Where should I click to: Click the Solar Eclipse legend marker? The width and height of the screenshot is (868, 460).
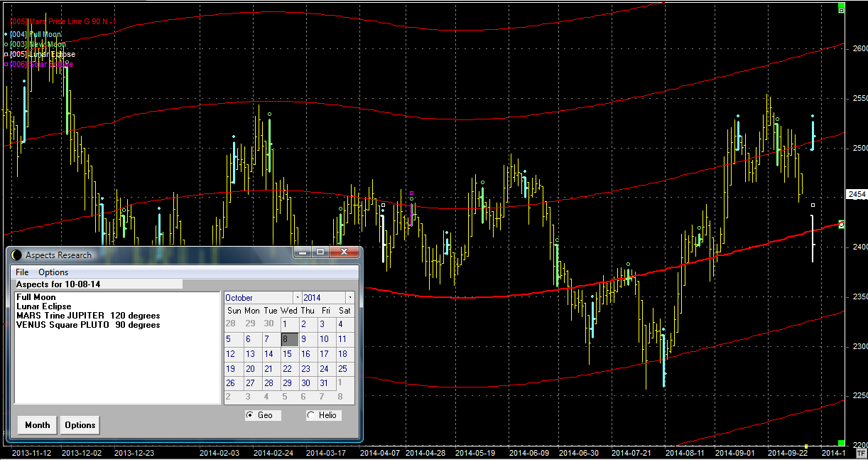coord(6,64)
